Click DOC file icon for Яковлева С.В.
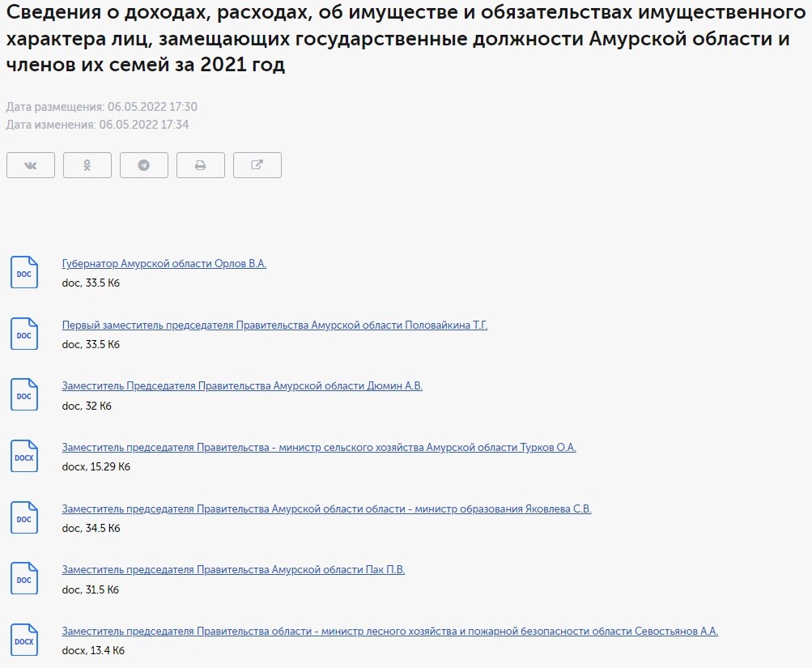This screenshot has width=812, height=668. point(24,518)
